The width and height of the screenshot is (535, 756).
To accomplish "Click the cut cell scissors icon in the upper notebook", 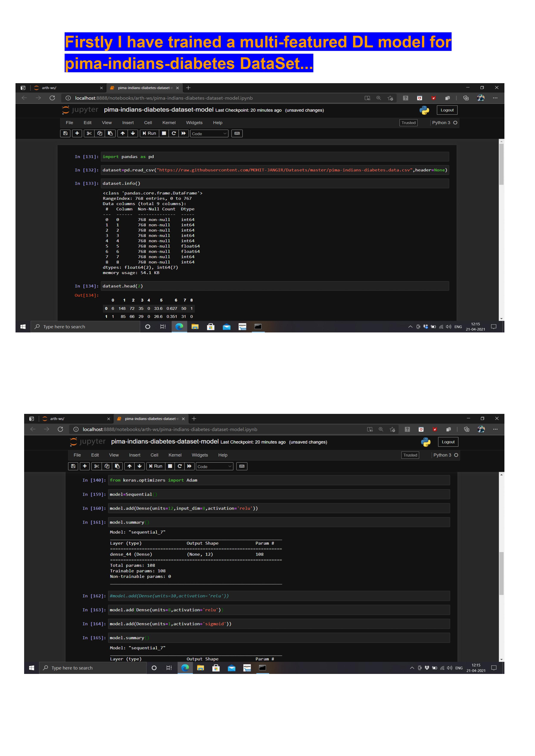I will 89,134.
